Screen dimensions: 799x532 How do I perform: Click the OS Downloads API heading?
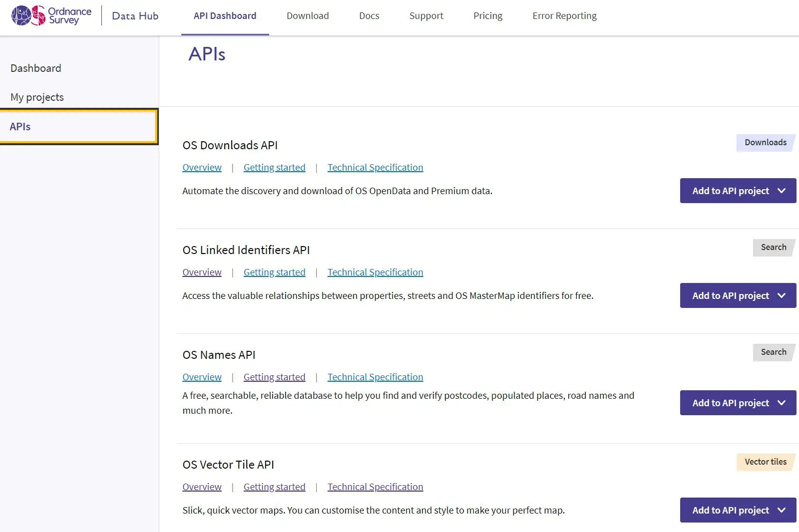point(230,145)
